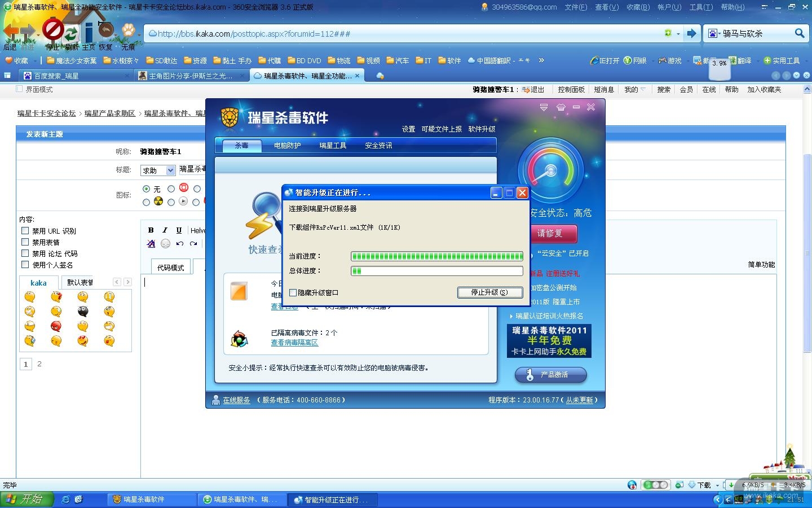Viewport: 812px width, 508px height.
Task: Click the undo arrow in the editor toolbar
Action: point(179,244)
